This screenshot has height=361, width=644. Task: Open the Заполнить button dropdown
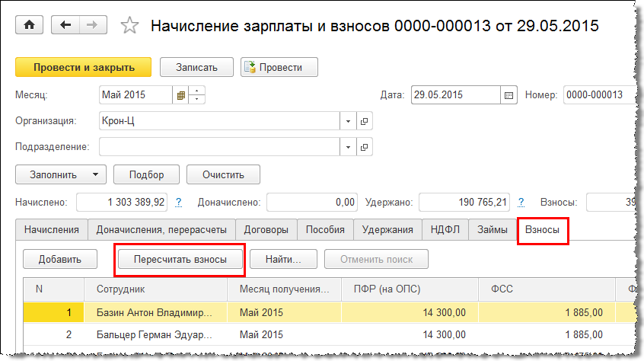click(94, 174)
